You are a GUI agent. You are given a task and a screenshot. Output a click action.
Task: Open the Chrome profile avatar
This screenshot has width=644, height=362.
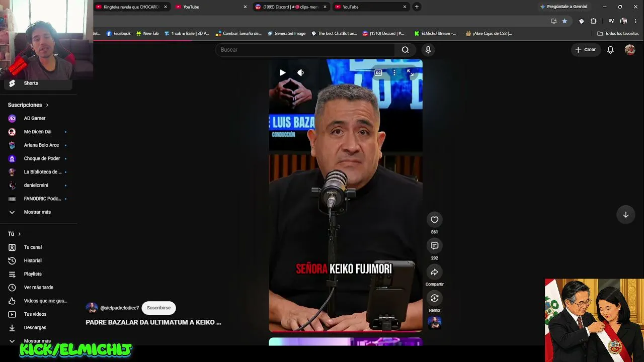[624, 21]
